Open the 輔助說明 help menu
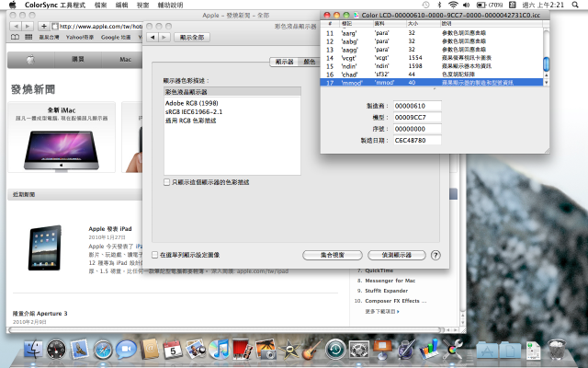This screenshot has width=588, height=368. (x=170, y=5)
